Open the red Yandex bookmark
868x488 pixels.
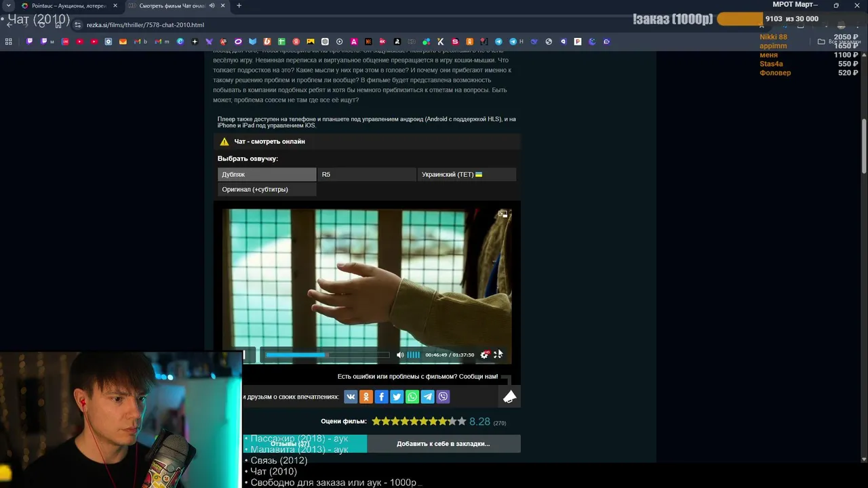[296, 41]
